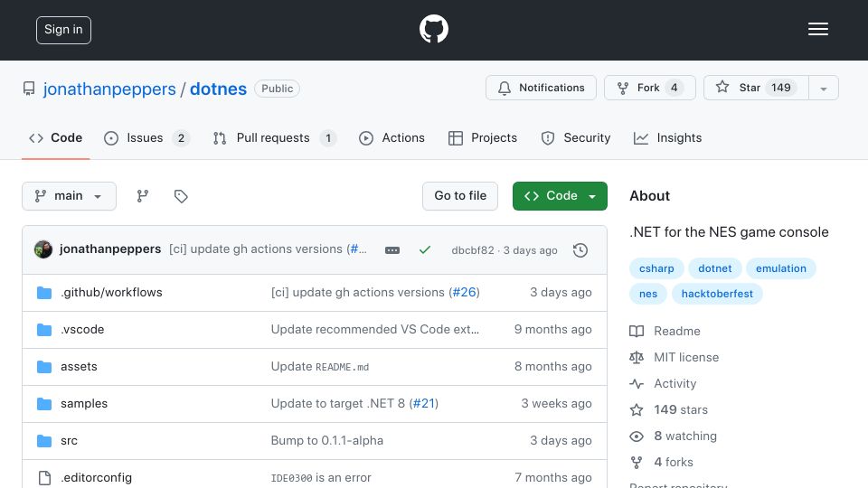This screenshot has width=868, height=488.
Task: Open the Insights tab
Action: 667,137
